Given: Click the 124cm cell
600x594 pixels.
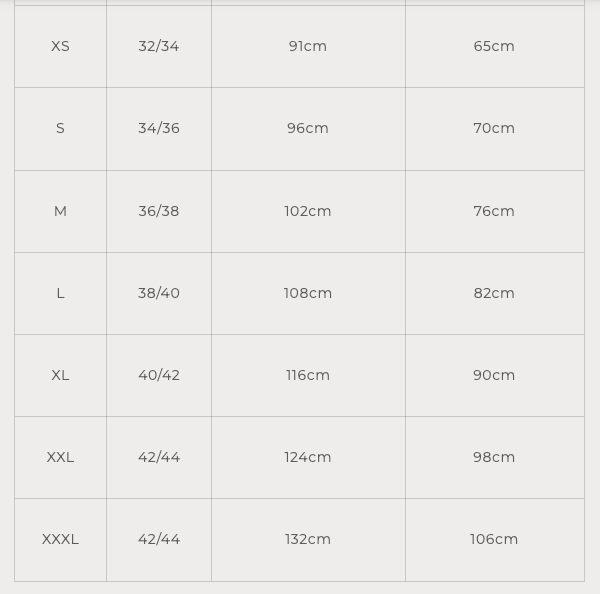Looking at the screenshot, I should pos(308,457).
